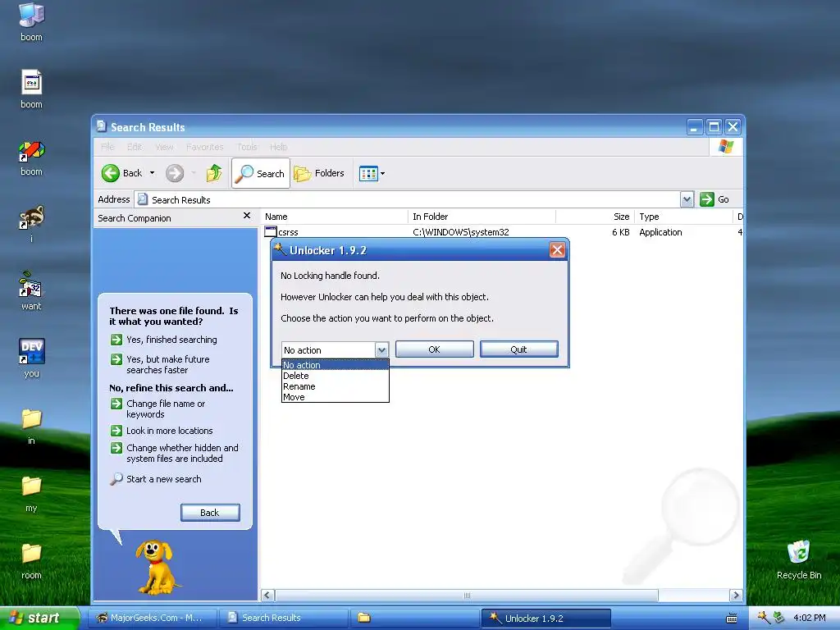Image resolution: width=840 pixels, height=630 pixels.
Task: Select the csrss file icon
Action: click(x=271, y=232)
